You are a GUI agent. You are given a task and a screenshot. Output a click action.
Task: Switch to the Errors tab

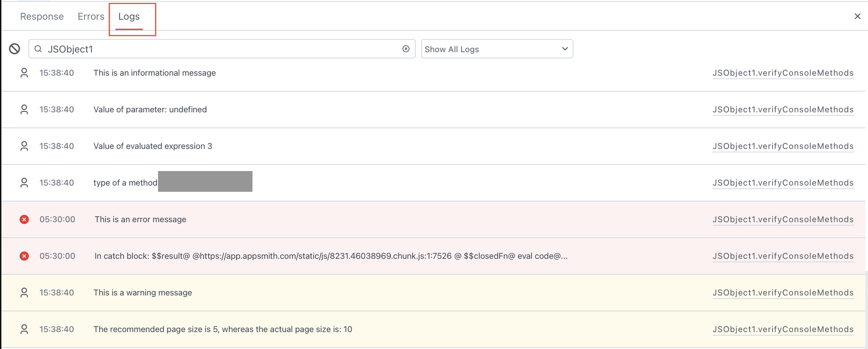pyautogui.click(x=91, y=17)
